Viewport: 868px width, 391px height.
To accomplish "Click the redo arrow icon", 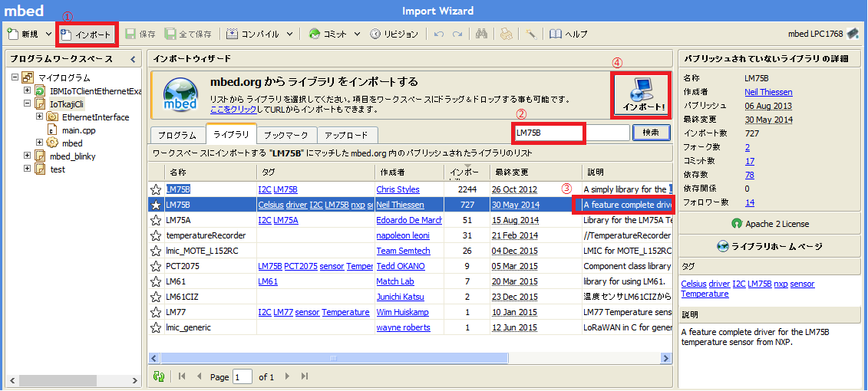I will pos(457,34).
